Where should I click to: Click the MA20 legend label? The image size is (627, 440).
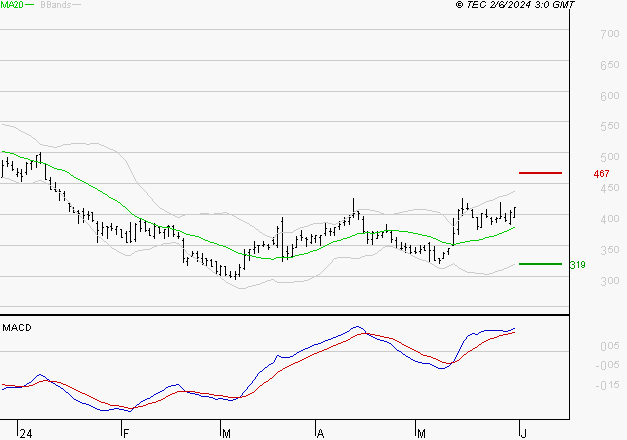click(12, 5)
